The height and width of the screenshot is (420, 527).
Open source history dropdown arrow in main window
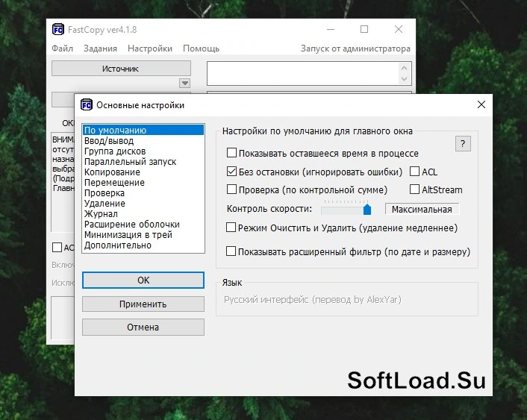184,83
